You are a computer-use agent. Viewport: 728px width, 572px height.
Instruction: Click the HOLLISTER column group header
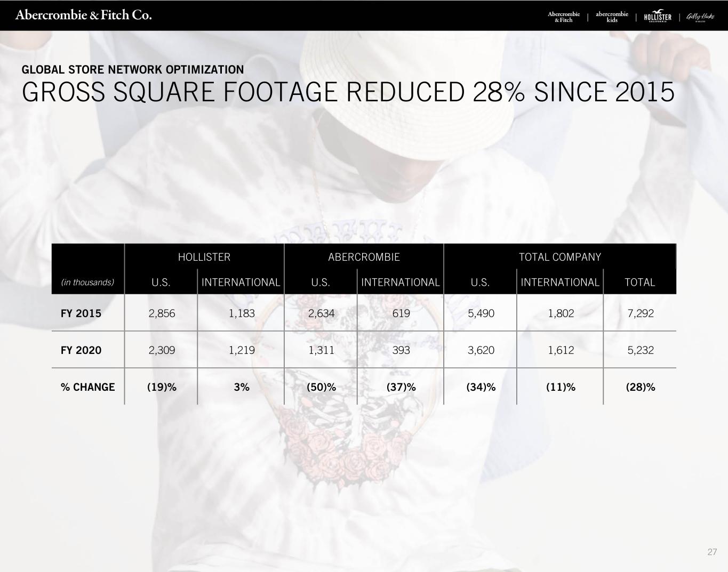pos(204,257)
